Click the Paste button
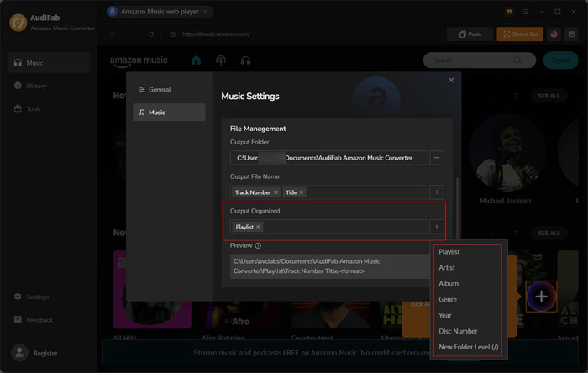This screenshot has width=588, height=373. tap(470, 34)
